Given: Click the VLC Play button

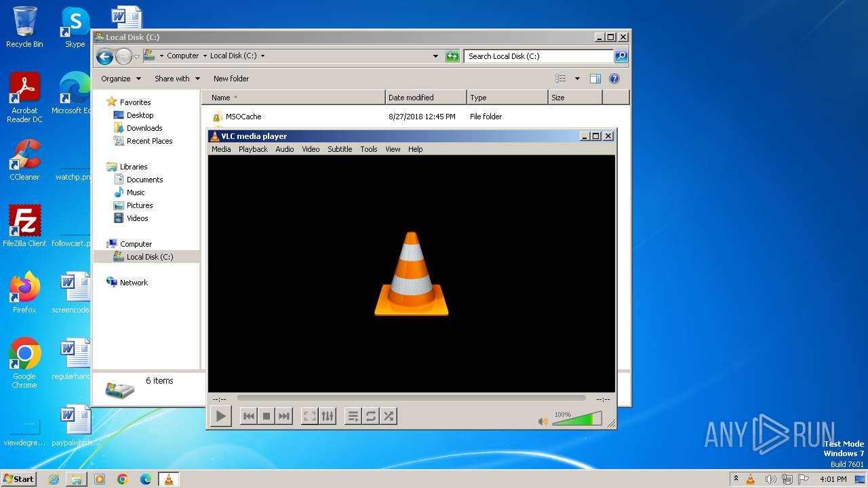Looking at the screenshot, I should coord(221,416).
